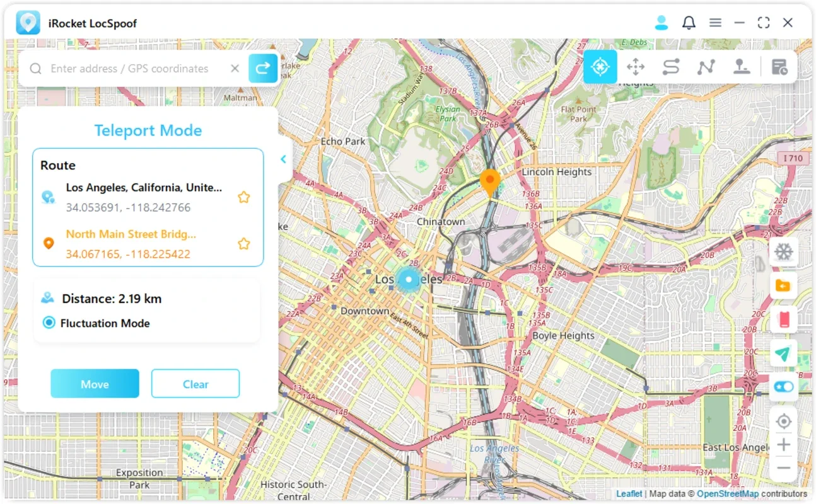
Task: Favorite the Los Angeles, California location star
Action: pos(243,197)
